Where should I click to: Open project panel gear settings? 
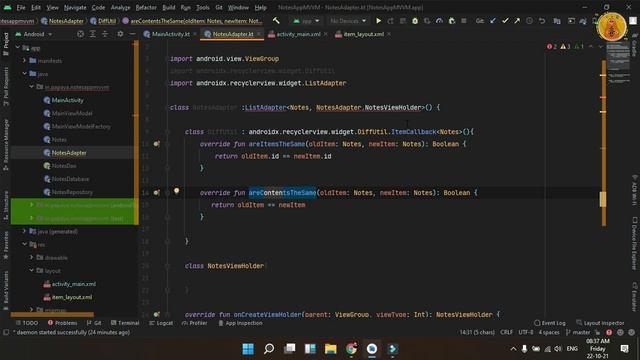coord(120,34)
